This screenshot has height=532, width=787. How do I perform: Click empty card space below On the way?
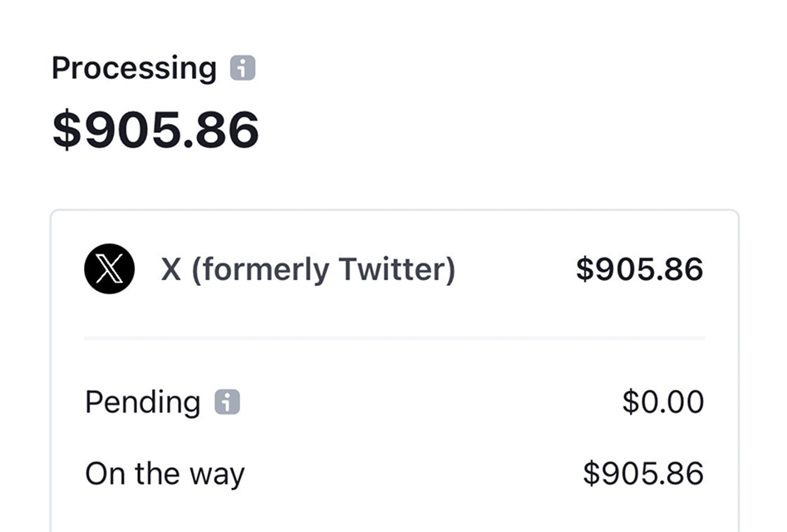click(x=394, y=514)
